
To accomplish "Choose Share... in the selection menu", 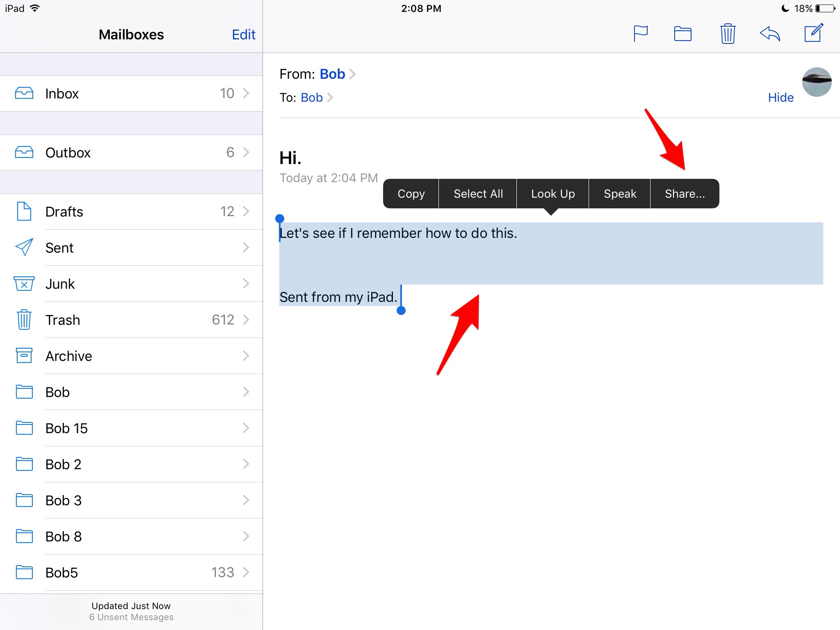I will click(685, 194).
